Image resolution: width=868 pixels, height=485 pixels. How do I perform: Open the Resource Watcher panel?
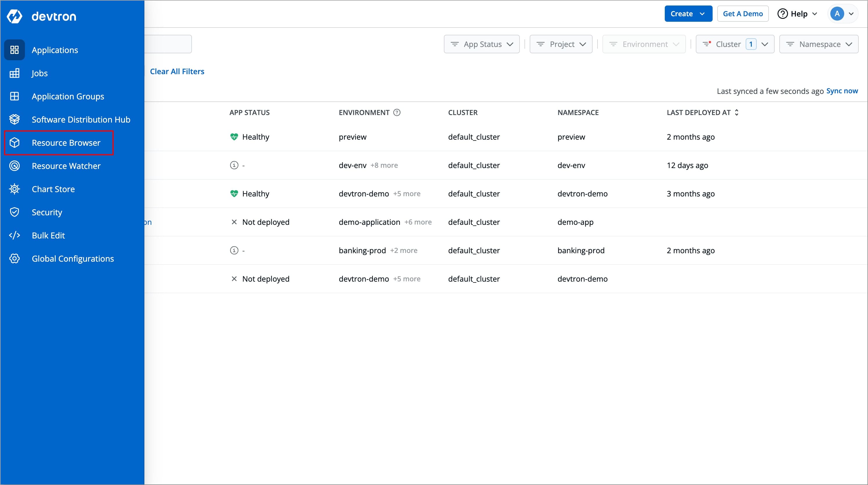coord(66,166)
